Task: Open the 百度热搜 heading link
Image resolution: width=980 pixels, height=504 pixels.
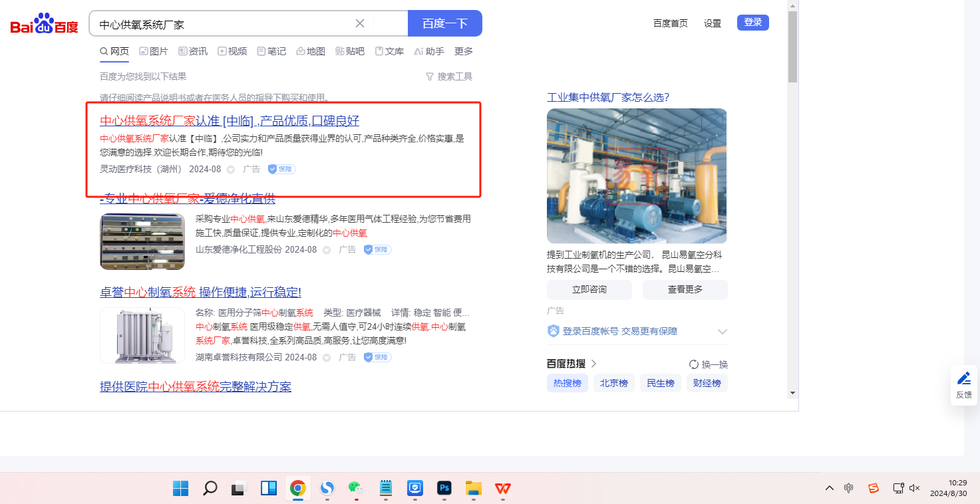Action: coord(572,364)
